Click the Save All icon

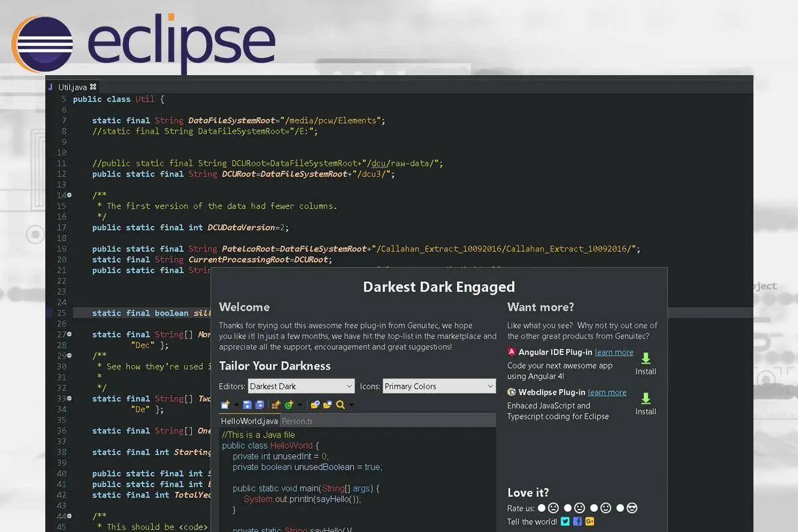259,404
